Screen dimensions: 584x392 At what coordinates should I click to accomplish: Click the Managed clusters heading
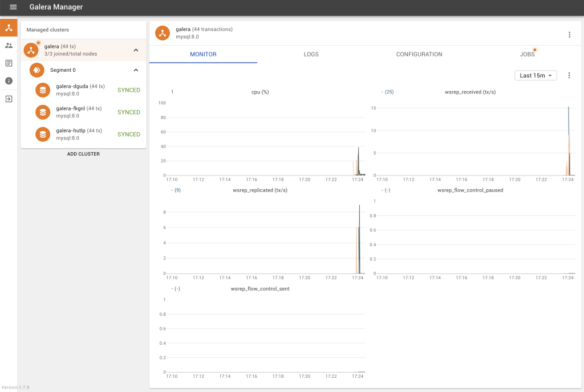pos(48,30)
